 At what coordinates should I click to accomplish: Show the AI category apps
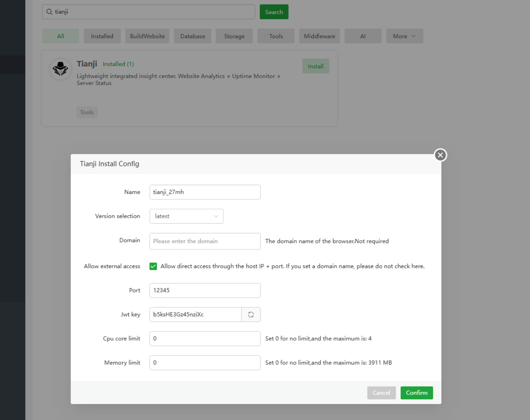coord(363,36)
